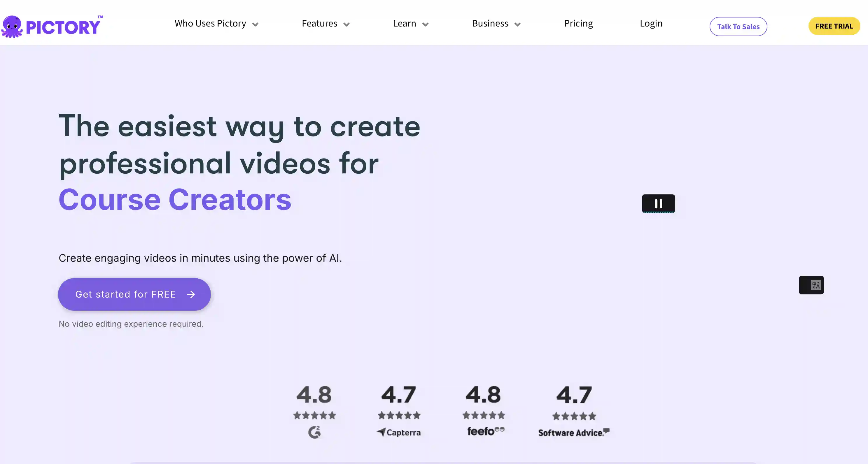Viewport: 868px width, 464px height.
Task: Click Get started for FREE button
Action: 135,294
